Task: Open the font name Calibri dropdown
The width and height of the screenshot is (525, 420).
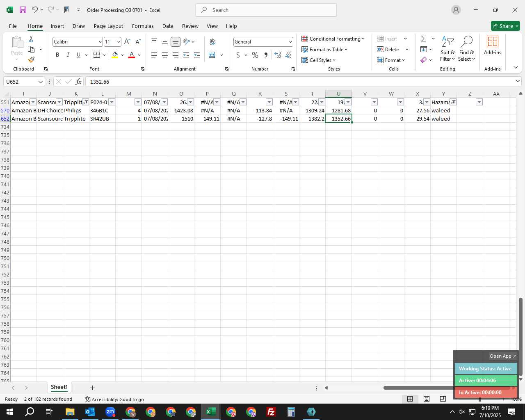Action: click(x=100, y=42)
